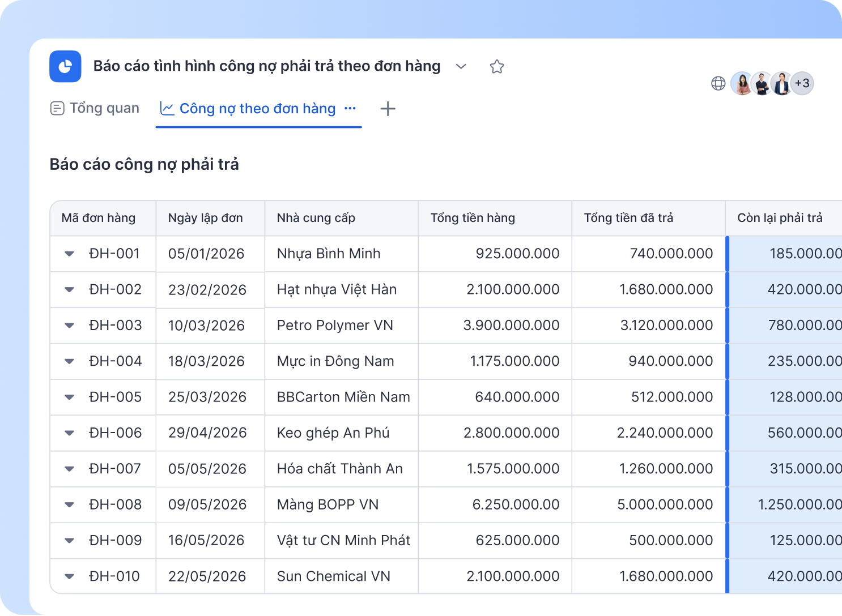Star the report as favorite
Viewport: 842px width, 616px height.
pyautogui.click(x=497, y=67)
